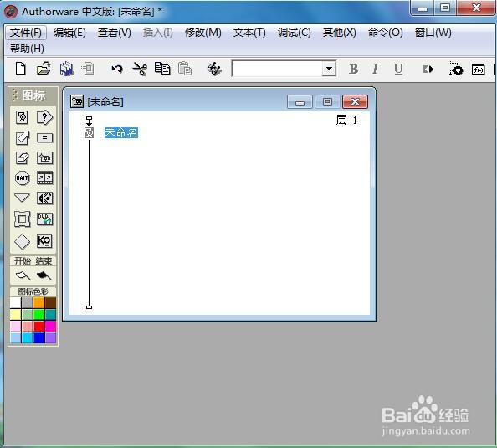The width and height of the screenshot is (497, 448).
Task: Select the Decision diamond icon in palette
Action: click(23, 241)
